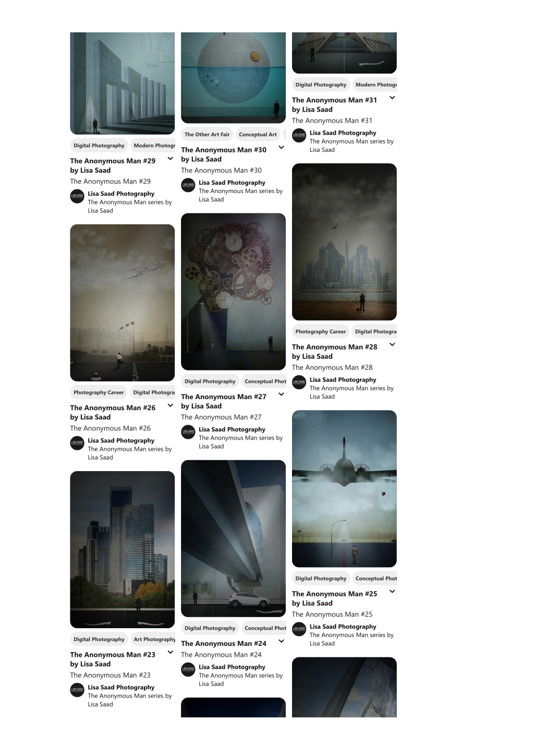
Task: Click Lisa Saad avatar under pin #26
Action: tap(77, 443)
